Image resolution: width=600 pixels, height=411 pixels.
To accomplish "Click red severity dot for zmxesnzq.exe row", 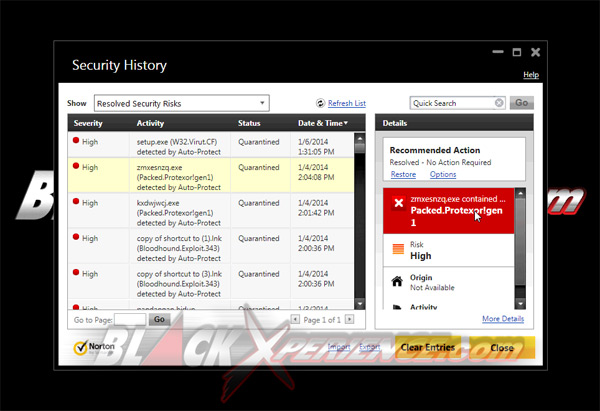I will click(x=76, y=166).
